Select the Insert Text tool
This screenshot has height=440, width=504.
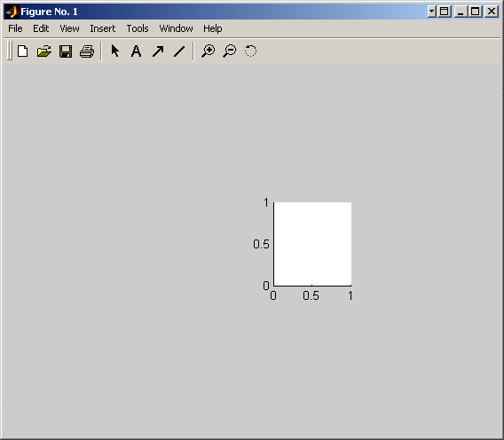click(x=137, y=51)
